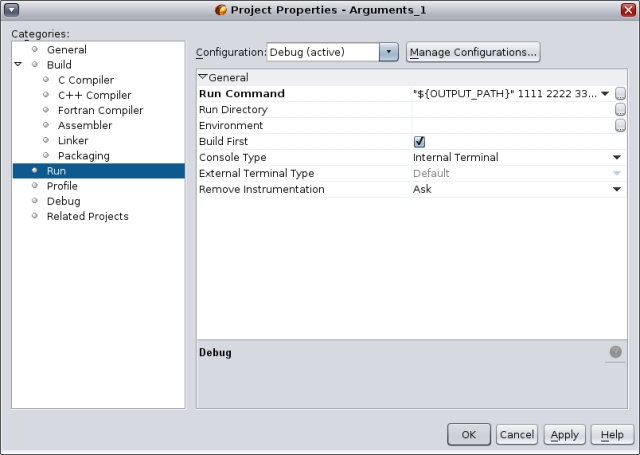Open the Run Command history dropdown arrow

point(605,94)
